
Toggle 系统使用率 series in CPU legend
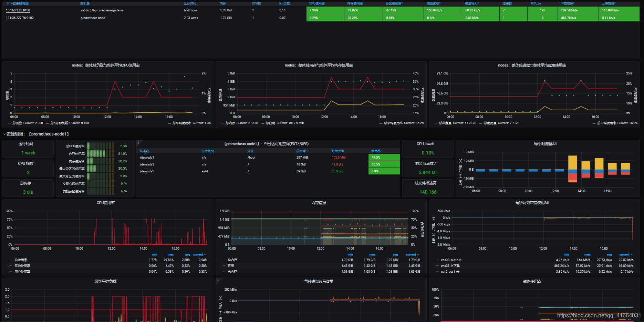click(x=22, y=266)
